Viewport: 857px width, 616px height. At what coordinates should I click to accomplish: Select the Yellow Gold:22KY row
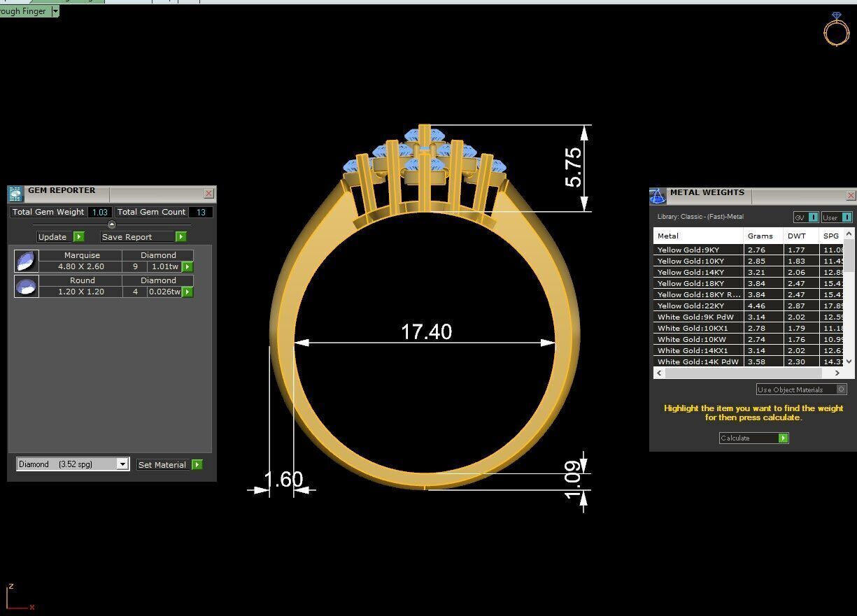[x=749, y=306]
